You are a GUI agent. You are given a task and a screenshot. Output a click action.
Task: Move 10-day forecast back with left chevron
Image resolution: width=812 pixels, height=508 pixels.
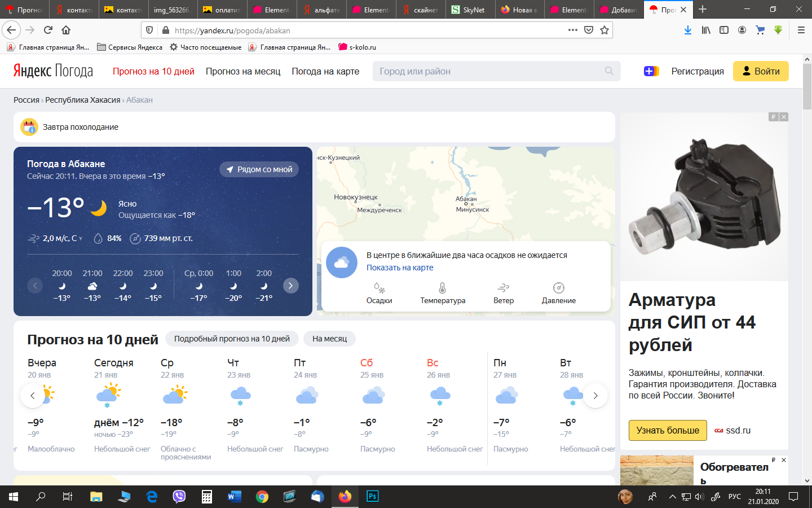point(32,396)
